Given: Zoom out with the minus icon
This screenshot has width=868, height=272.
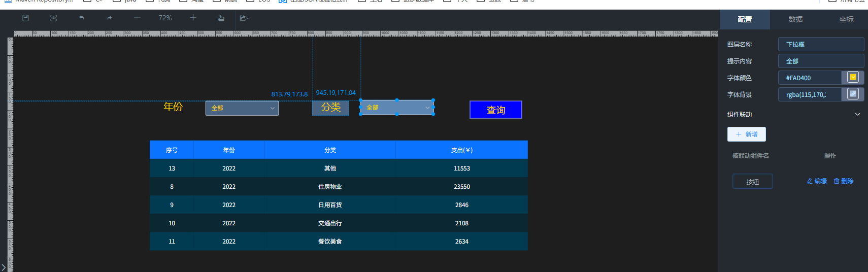Looking at the screenshot, I should coord(137,18).
